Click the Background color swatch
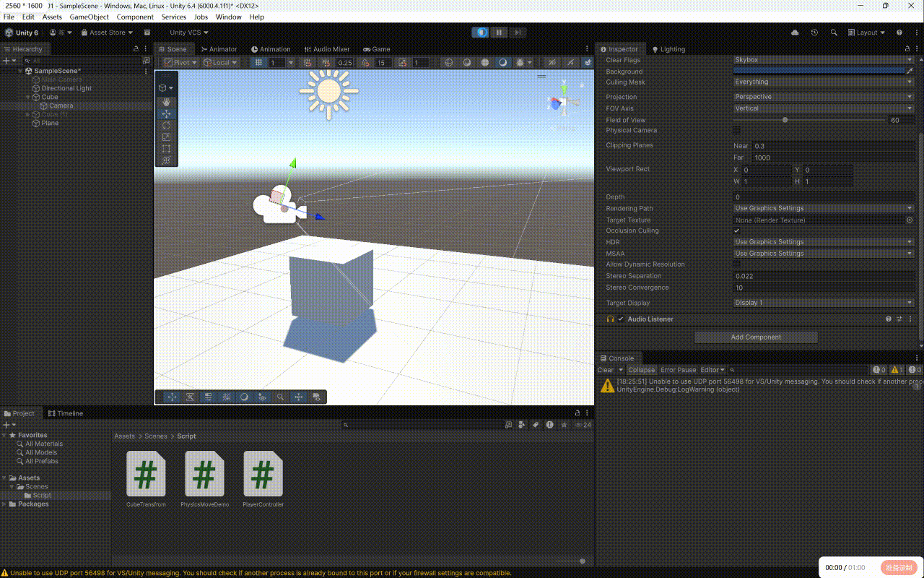The width and height of the screenshot is (924, 578). tap(819, 72)
